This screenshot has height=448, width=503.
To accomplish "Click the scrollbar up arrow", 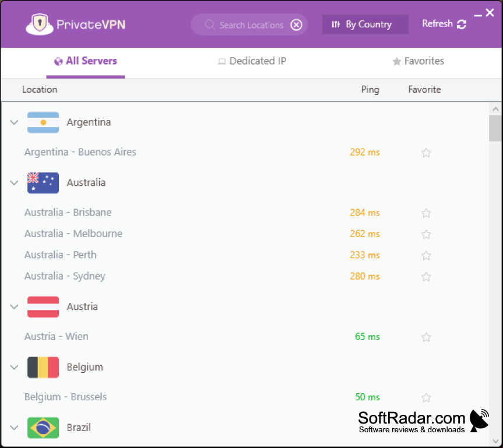I will pos(495,109).
